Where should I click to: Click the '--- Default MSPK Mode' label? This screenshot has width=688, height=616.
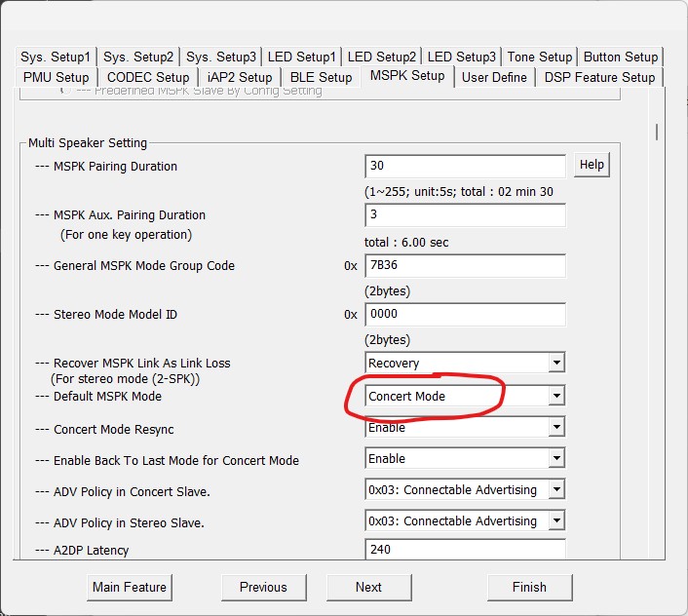pyautogui.click(x=98, y=396)
